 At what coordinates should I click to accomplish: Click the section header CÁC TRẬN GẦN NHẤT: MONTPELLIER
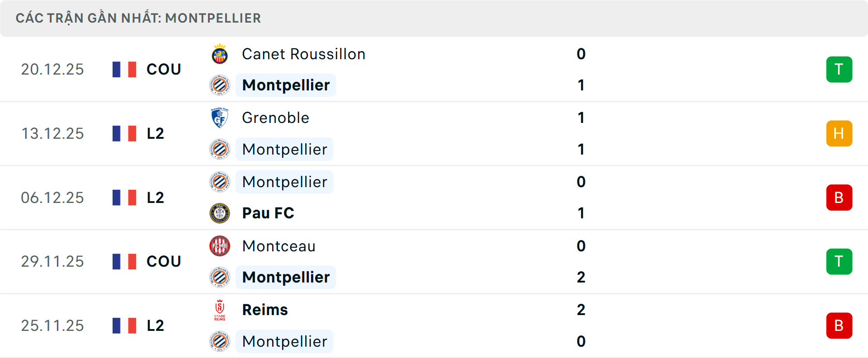(139, 18)
